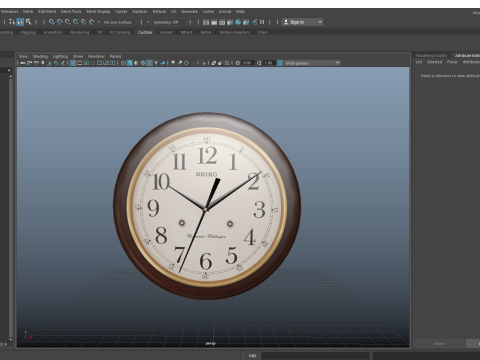The height and width of the screenshot is (360, 480).
Task: Click the No Live Surface field
Action: coord(119,22)
